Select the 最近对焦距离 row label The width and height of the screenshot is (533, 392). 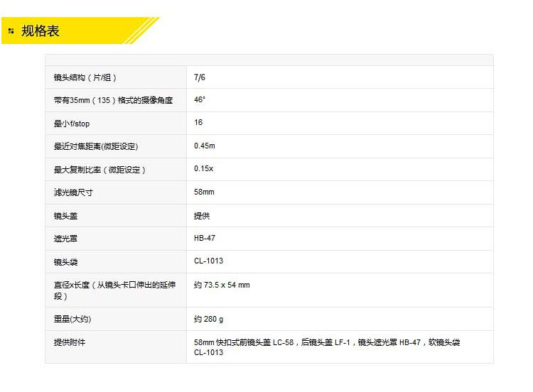point(96,146)
